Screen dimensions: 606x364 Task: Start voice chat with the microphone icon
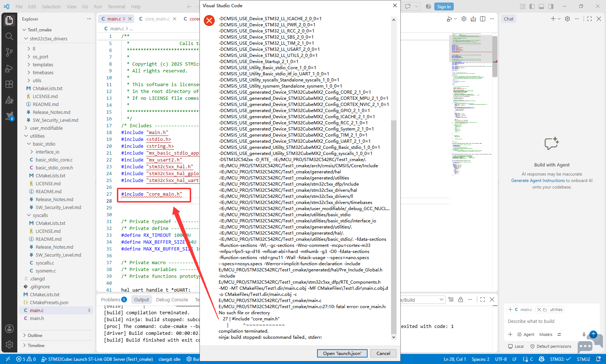[x=584, y=334]
